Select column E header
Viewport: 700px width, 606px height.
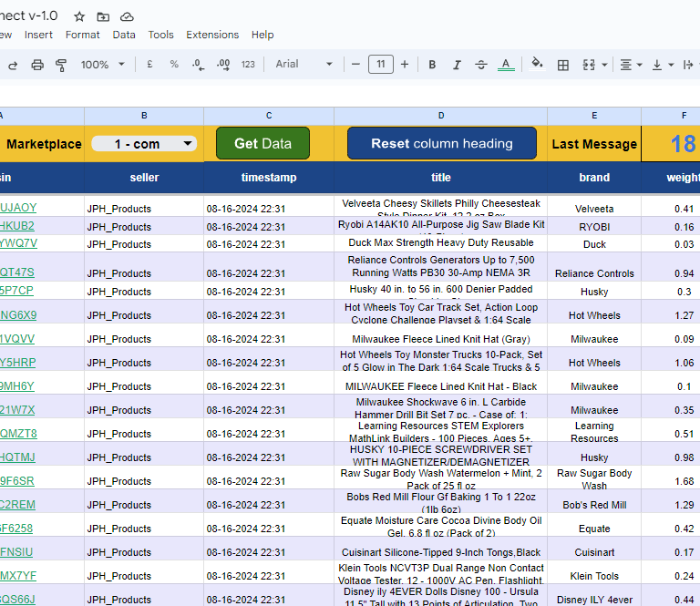[594, 116]
